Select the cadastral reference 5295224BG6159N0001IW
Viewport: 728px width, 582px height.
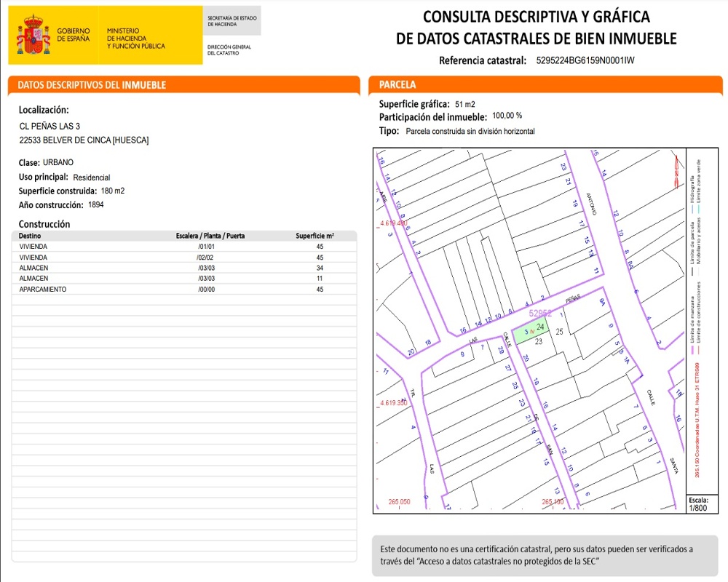585,60
